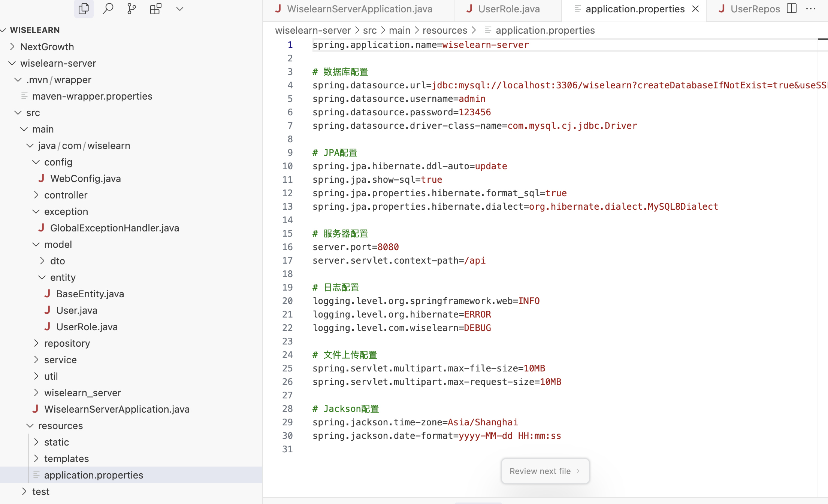Image resolution: width=828 pixels, height=504 pixels.
Task: Open WiselearnServerApplication.java in tree
Action: tap(131, 409)
